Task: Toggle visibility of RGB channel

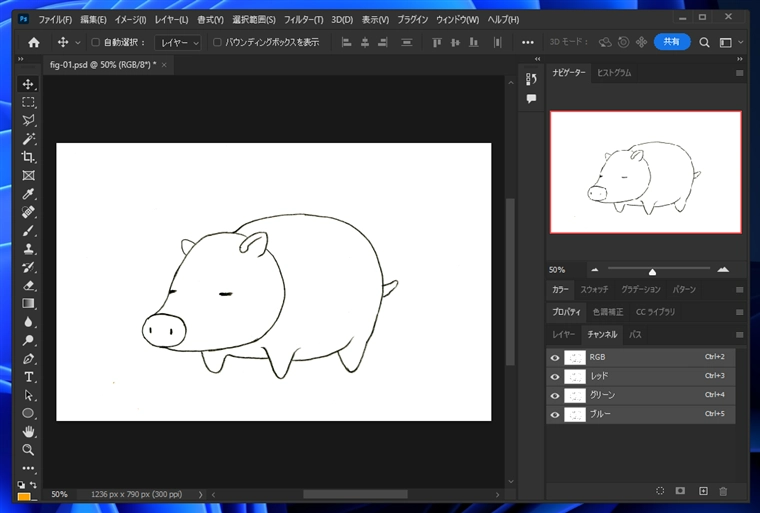Action: pyautogui.click(x=555, y=358)
